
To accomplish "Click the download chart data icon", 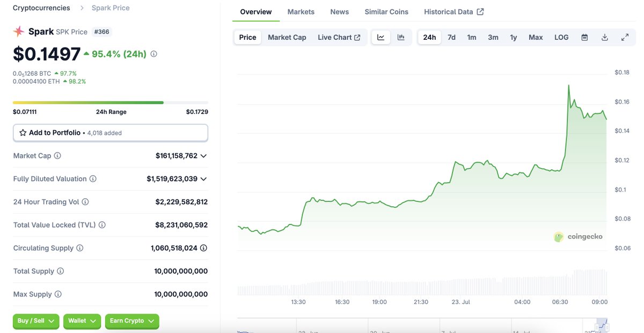I will (x=605, y=38).
